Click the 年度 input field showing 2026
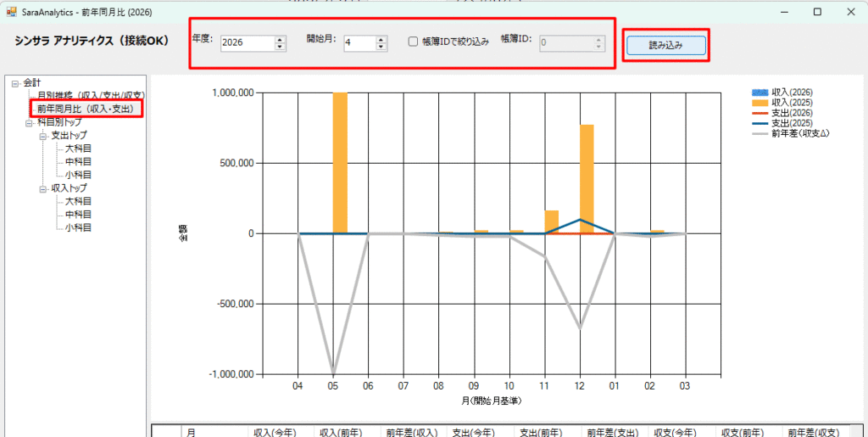This screenshot has width=868, height=437. 246,42
